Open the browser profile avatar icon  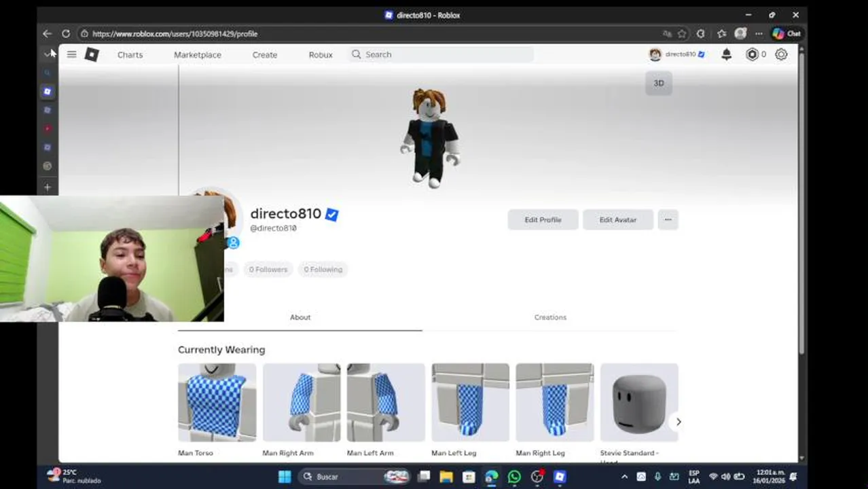click(740, 33)
